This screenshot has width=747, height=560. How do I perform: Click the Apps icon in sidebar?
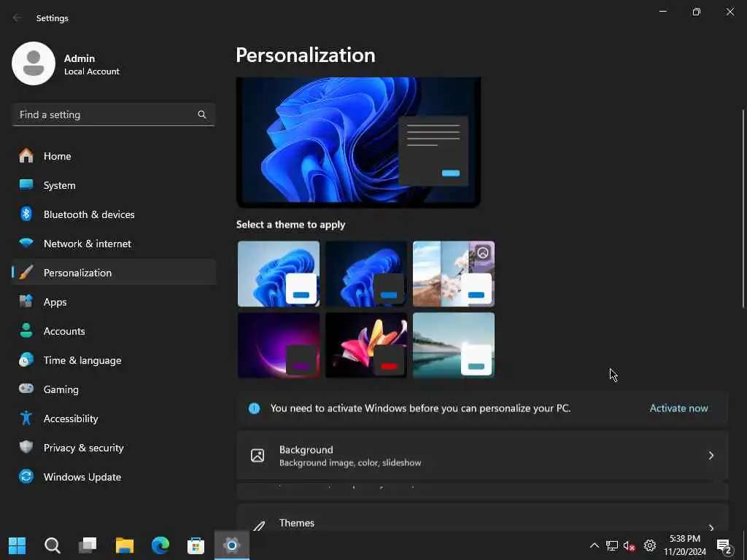point(26,301)
